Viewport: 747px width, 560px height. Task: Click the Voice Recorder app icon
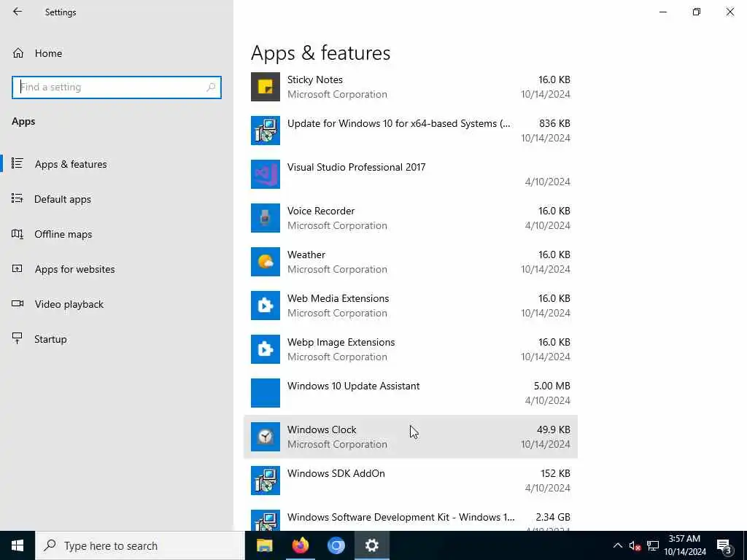pyautogui.click(x=266, y=218)
